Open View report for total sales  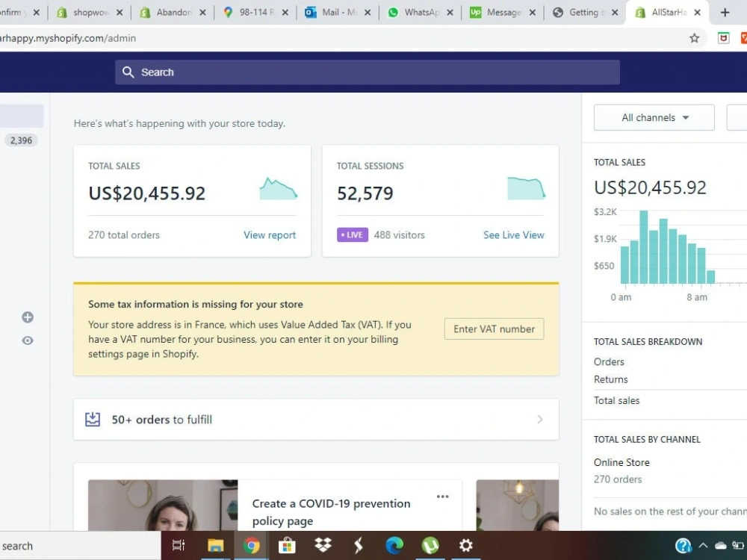click(270, 234)
